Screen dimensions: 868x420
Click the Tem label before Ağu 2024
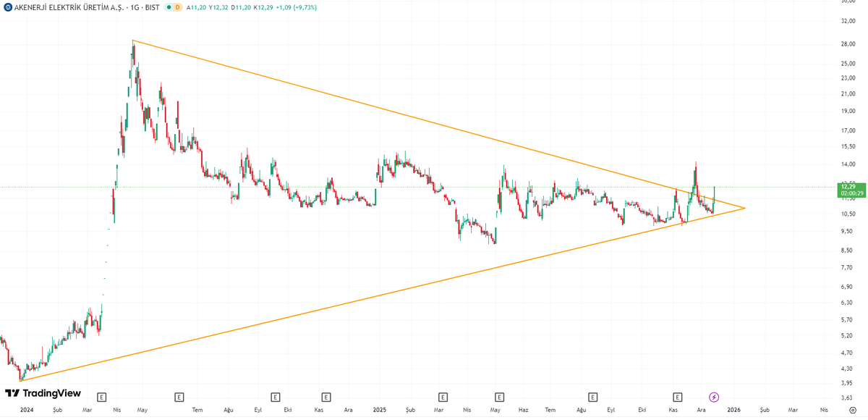click(x=197, y=410)
